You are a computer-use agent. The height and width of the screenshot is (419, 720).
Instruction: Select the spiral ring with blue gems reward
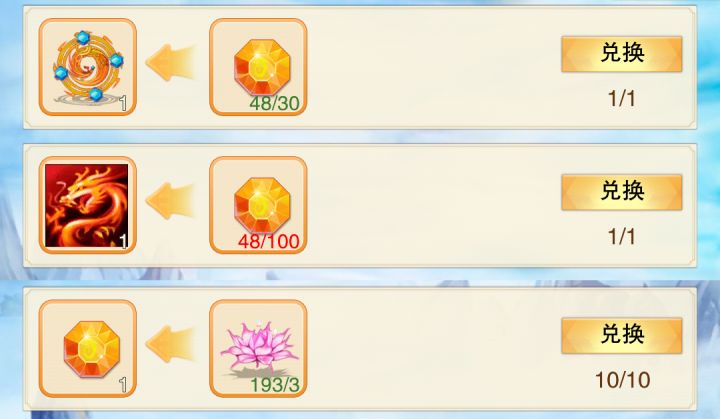pyautogui.click(x=88, y=67)
